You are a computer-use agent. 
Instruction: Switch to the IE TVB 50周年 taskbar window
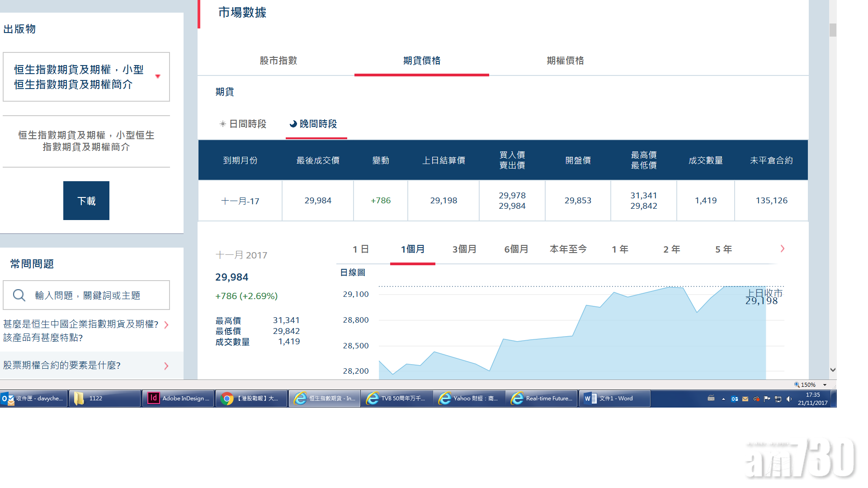397,399
